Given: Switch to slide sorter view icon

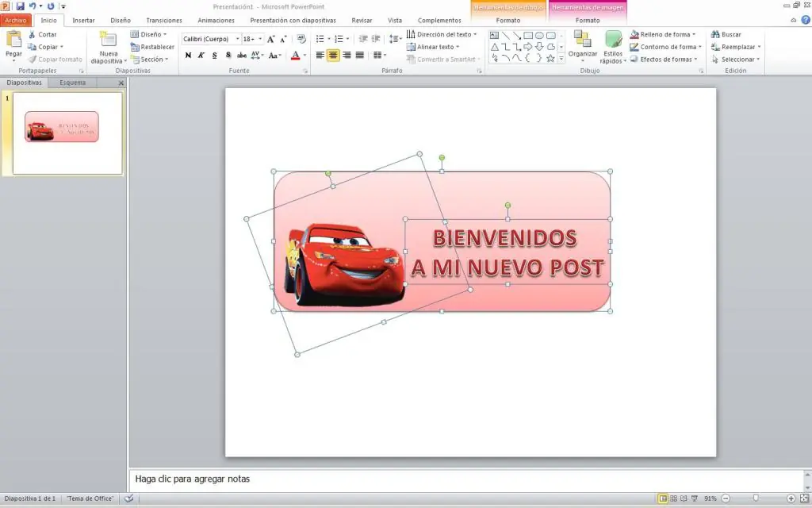Looking at the screenshot, I should pos(673,498).
